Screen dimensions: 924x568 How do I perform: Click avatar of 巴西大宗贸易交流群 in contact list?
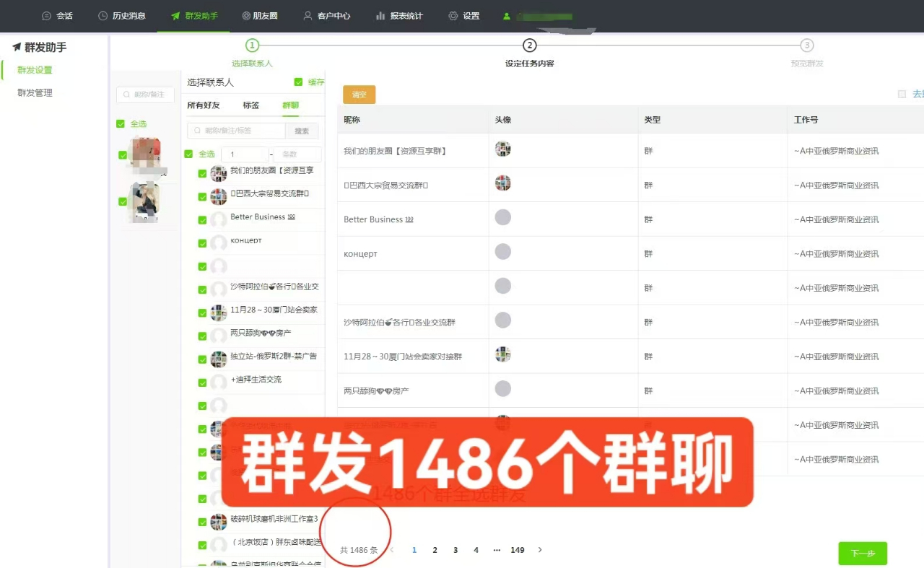pos(219,196)
